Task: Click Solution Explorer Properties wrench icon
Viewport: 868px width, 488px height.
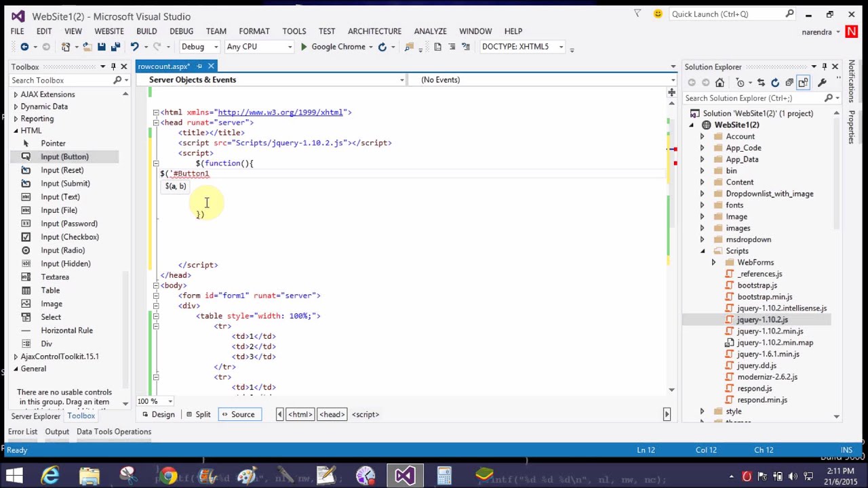Action: point(822,83)
